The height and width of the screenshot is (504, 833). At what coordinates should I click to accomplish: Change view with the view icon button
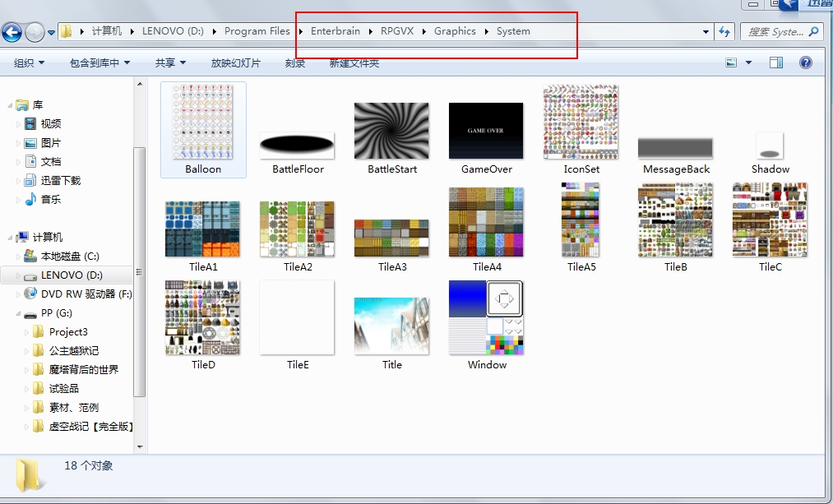click(731, 62)
